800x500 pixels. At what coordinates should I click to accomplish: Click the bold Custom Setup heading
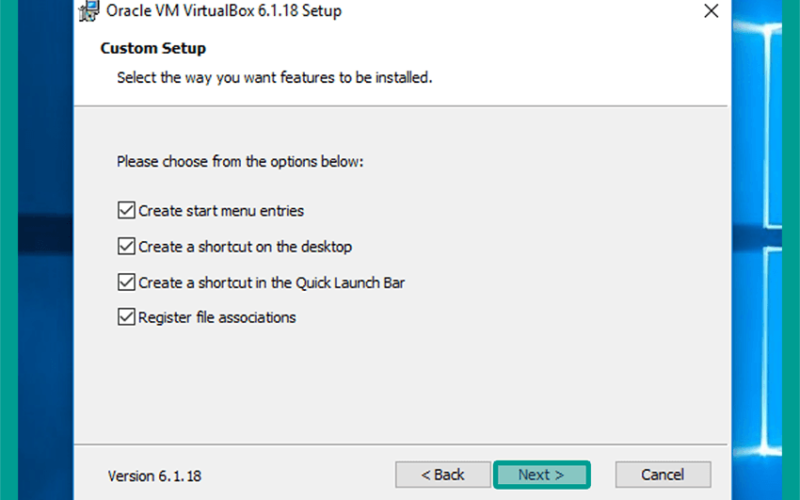click(153, 48)
